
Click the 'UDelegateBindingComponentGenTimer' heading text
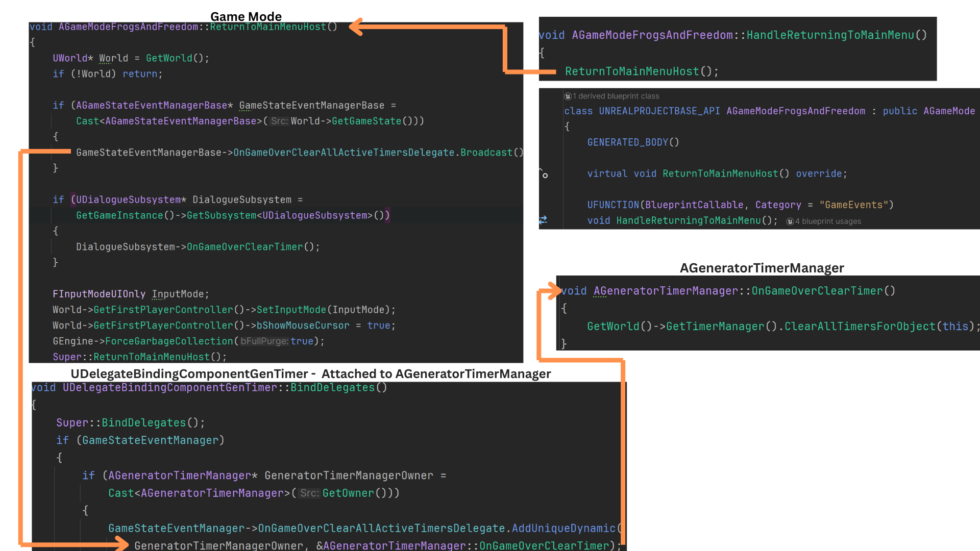point(189,374)
